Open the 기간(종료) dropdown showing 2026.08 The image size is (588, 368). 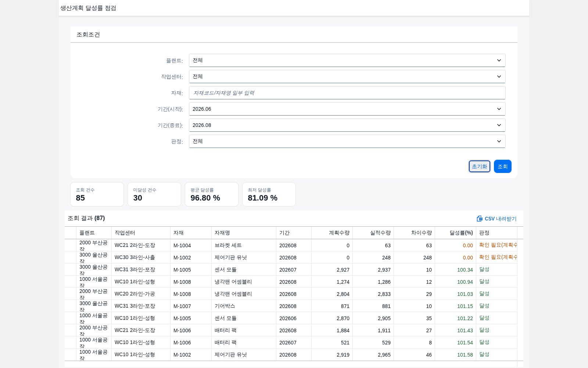coord(347,125)
